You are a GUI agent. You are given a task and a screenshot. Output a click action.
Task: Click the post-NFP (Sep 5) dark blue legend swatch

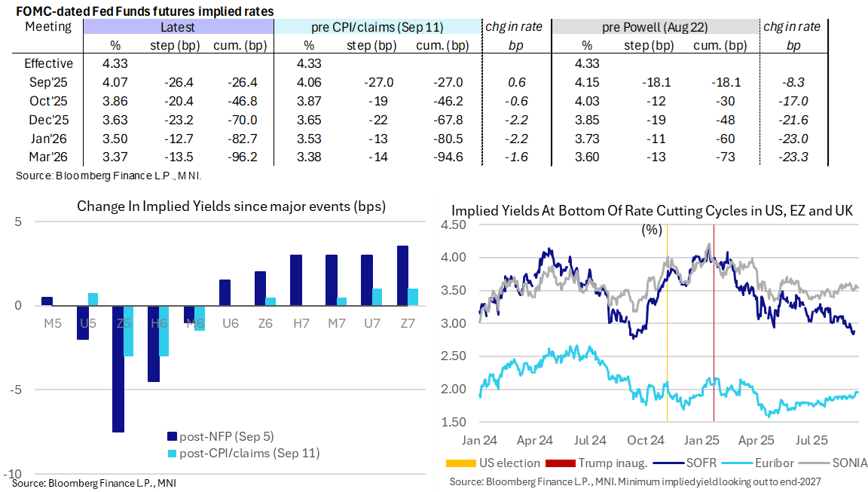pyautogui.click(x=172, y=436)
